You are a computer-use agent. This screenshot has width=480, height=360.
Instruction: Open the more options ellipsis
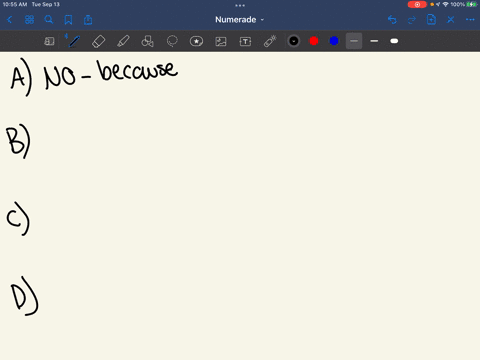pyautogui.click(x=470, y=20)
